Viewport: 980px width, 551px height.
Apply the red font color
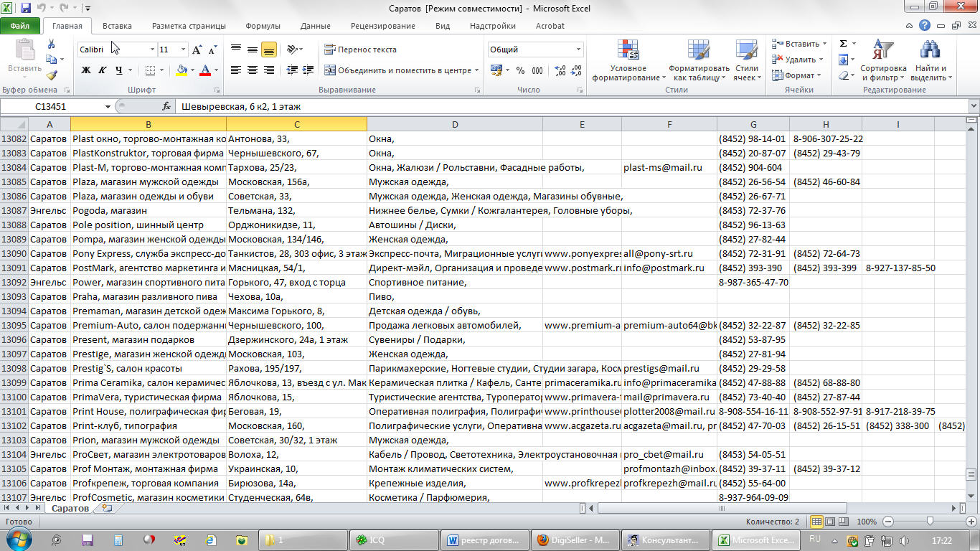(205, 70)
